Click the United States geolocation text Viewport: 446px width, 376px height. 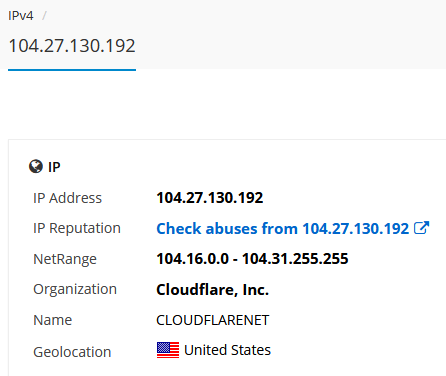(x=227, y=350)
